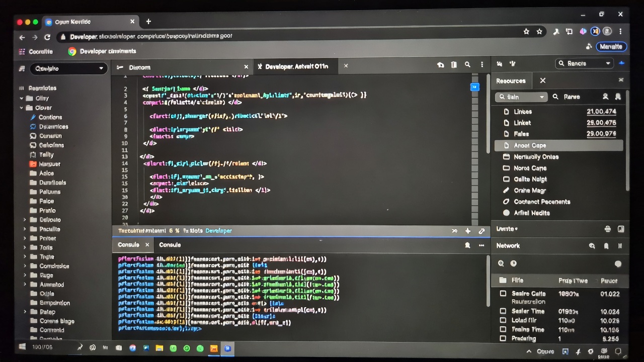Click the browser reload page icon
This screenshot has height=362, width=644.
point(47,37)
